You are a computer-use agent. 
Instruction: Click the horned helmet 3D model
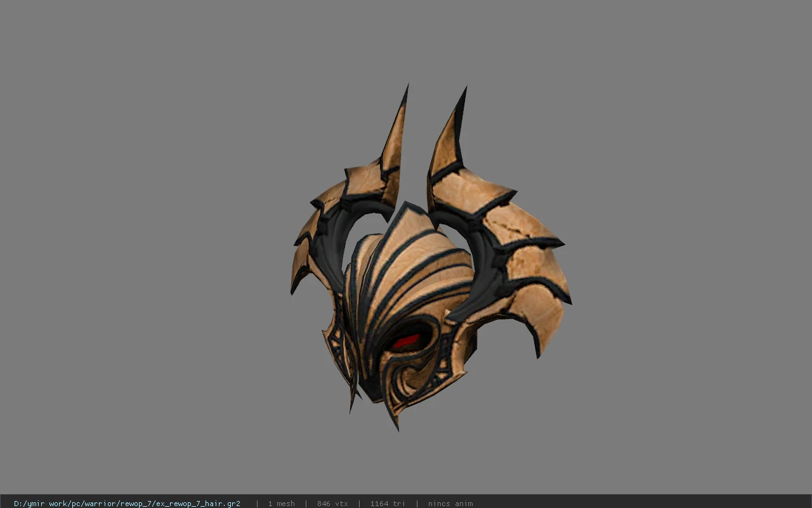[430, 257]
